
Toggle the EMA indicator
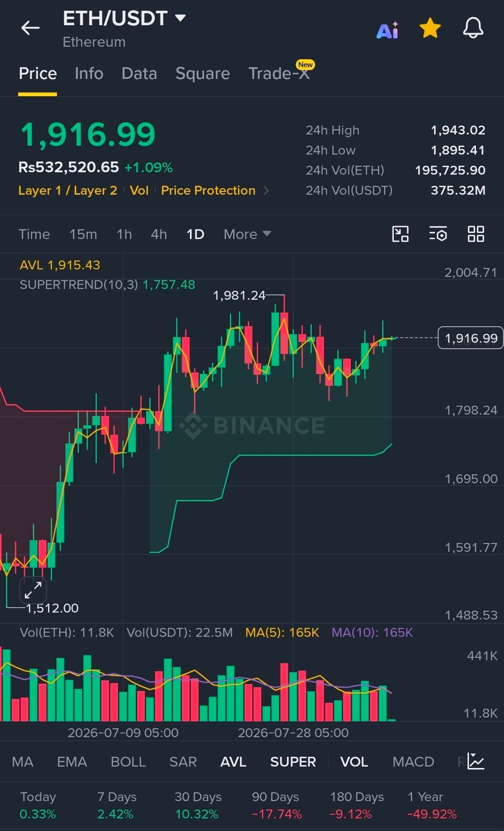[72, 761]
